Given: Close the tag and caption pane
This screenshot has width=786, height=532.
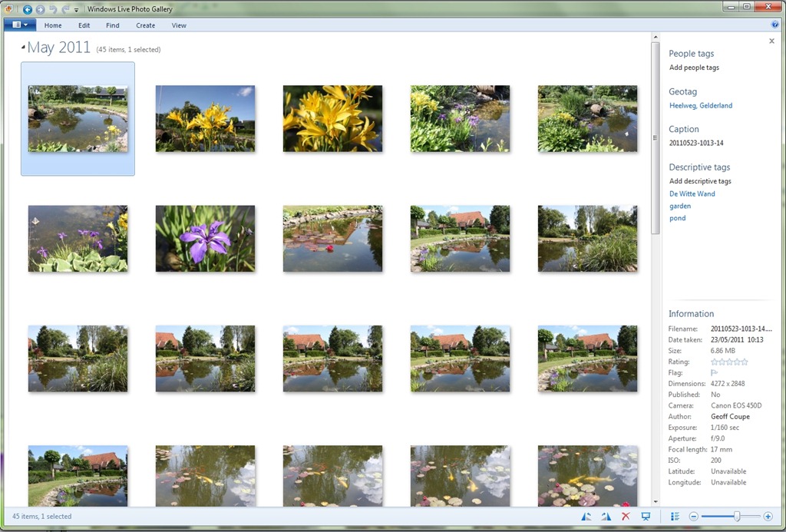Looking at the screenshot, I should pyautogui.click(x=771, y=41).
